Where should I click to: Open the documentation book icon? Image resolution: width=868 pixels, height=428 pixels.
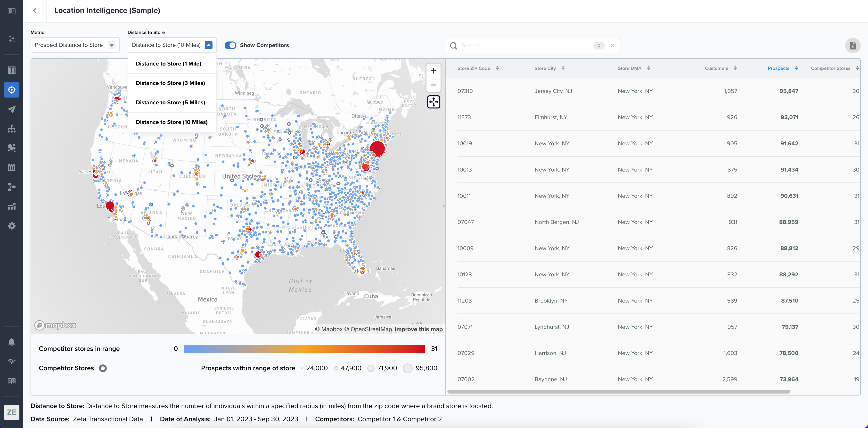11,381
